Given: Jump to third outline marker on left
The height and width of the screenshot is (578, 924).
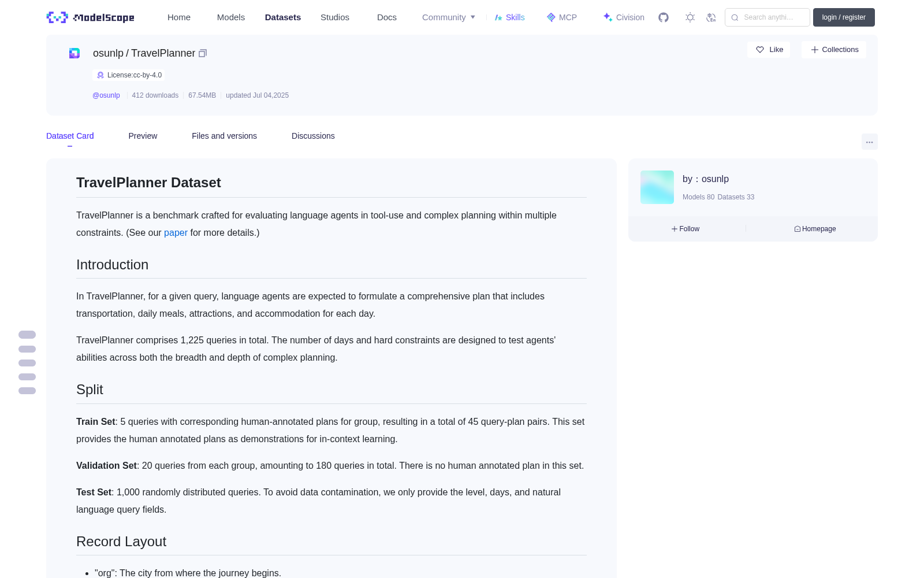Looking at the screenshot, I should [27, 363].
